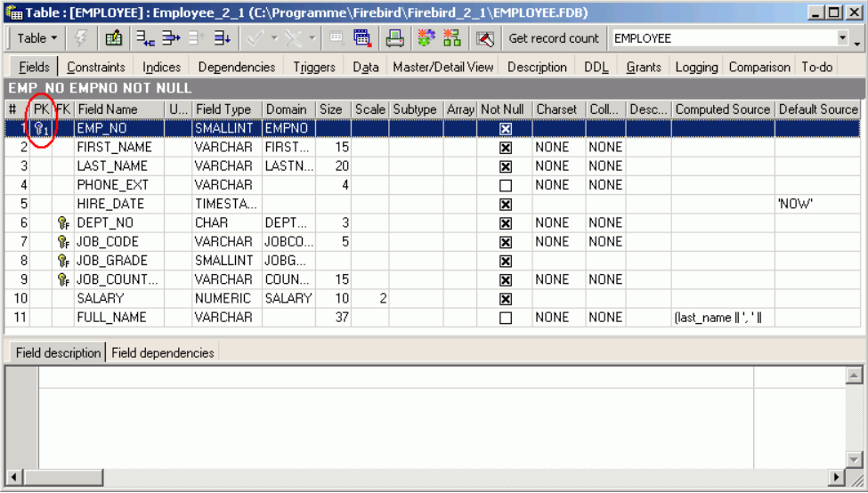Open the DDL tab

596,67
